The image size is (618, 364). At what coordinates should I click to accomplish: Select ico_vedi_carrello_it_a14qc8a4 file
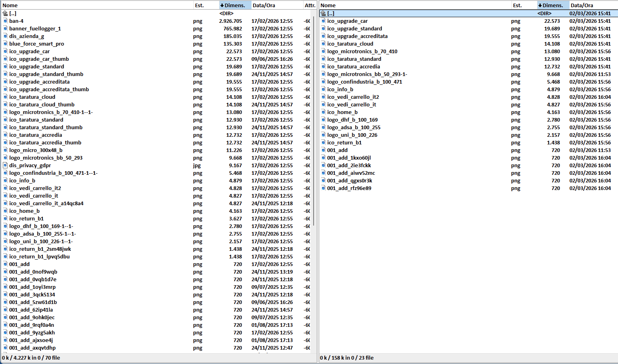tap(46, 203)
